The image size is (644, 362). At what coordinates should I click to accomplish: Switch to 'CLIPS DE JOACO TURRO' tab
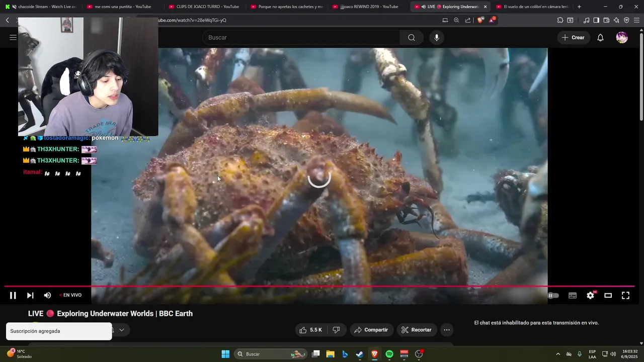click(204, 7)
